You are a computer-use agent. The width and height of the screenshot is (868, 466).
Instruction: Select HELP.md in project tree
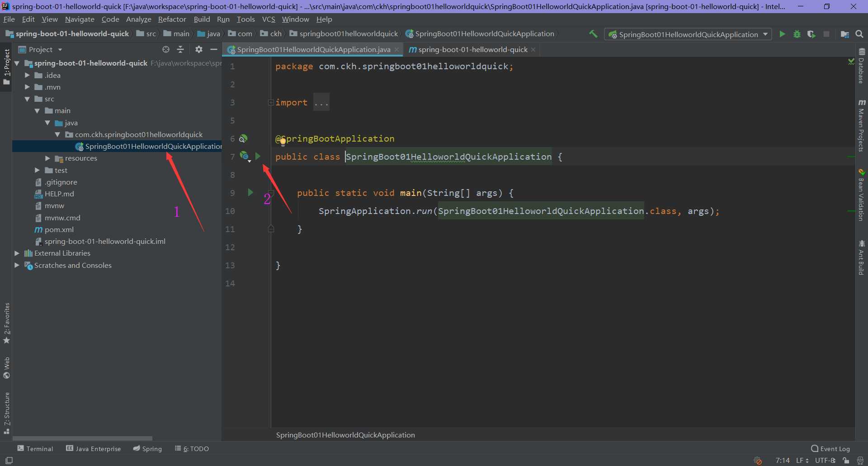pyautogui.click(x=59, y=194)
